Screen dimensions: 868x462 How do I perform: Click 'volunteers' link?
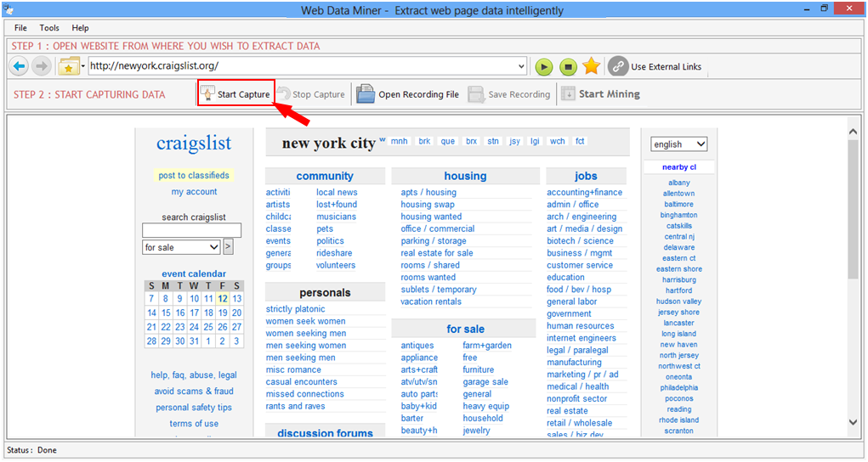coord(336,265)
